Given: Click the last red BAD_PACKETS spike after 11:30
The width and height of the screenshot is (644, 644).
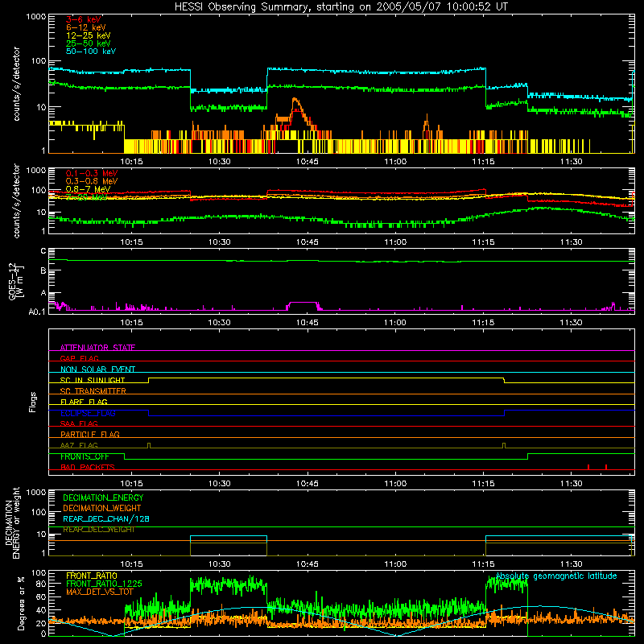Looking at the screenshot, I should tap(606, 467).
